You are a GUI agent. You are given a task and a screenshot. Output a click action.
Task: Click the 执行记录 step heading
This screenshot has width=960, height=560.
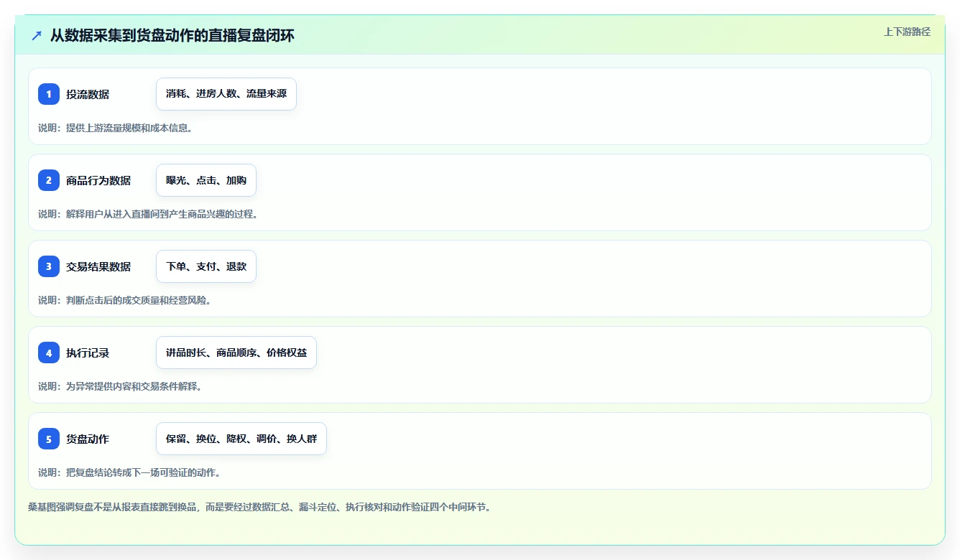[88, 353]
